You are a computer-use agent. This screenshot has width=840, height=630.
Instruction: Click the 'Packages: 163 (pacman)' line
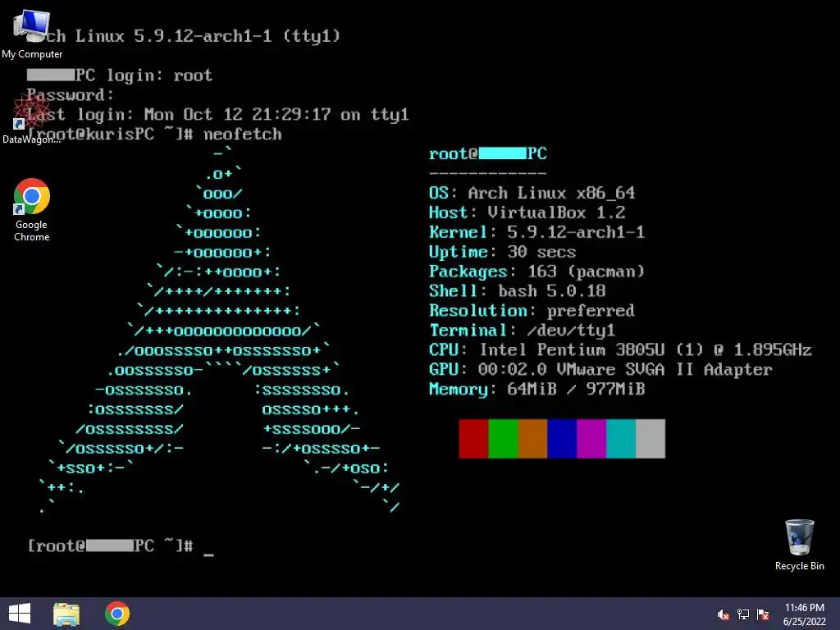[536, 272]
